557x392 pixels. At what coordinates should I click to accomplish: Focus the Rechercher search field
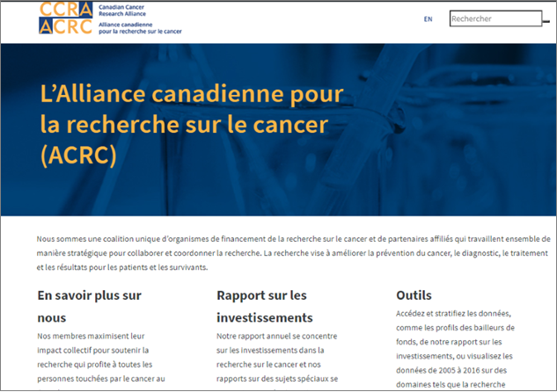click(x=495, y=18)
